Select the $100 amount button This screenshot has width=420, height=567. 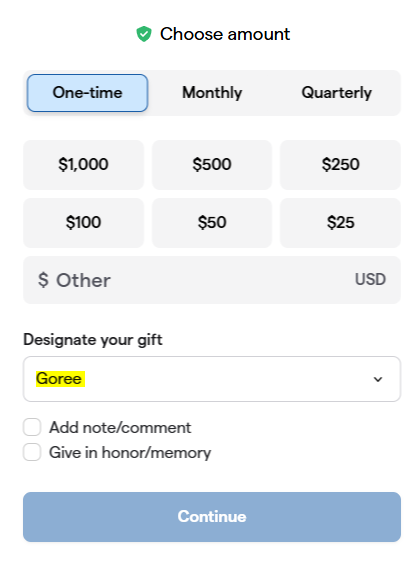[x=84, y=222]
